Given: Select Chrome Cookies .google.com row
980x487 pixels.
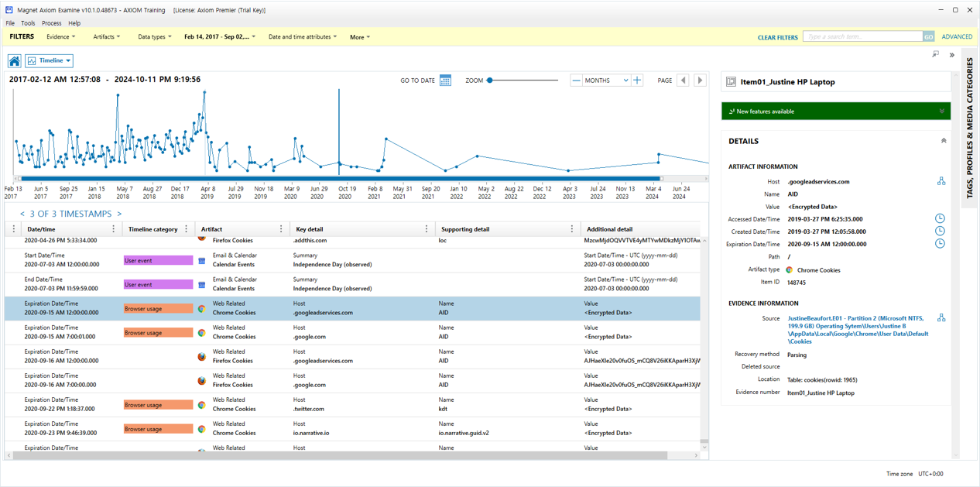Looking at the screenshot, I should point(352,332).
